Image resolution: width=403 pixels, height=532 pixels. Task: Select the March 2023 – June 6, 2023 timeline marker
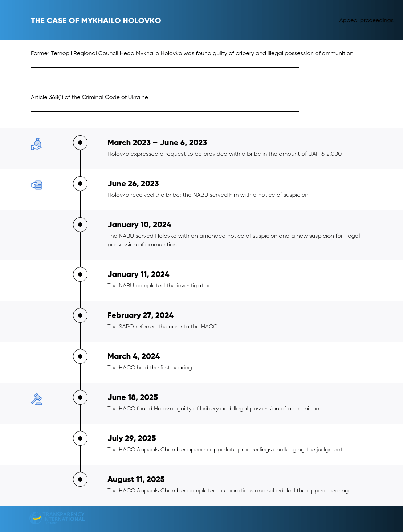(80, 143)
